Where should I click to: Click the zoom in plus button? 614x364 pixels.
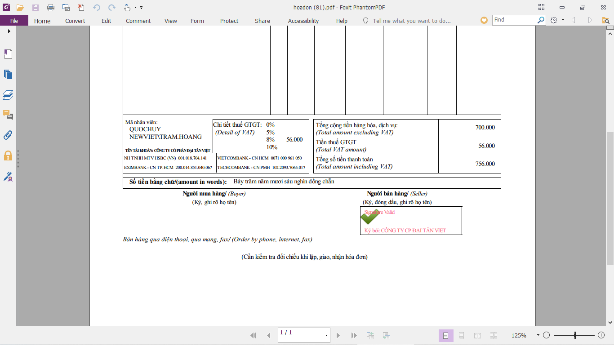601,335
